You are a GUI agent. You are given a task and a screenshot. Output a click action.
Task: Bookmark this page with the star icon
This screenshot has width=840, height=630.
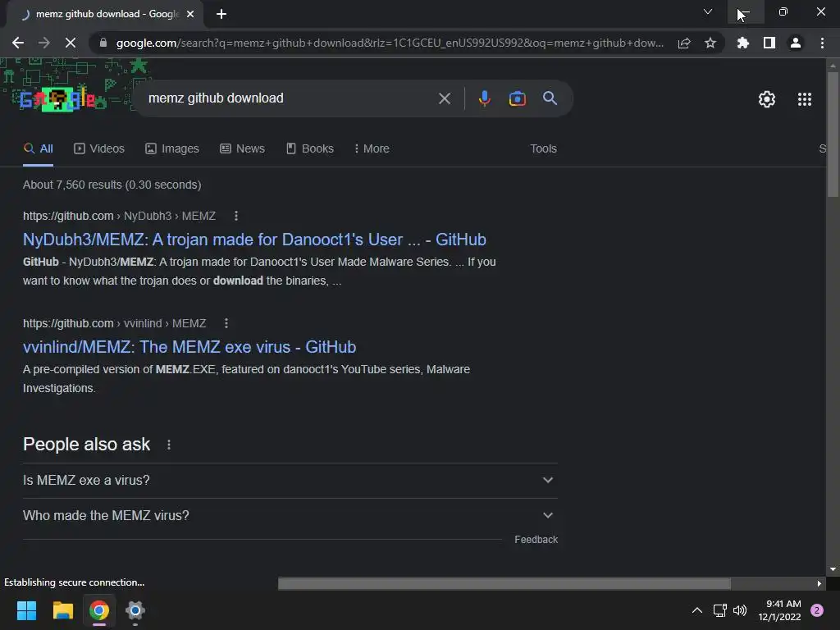click(710, 43)
